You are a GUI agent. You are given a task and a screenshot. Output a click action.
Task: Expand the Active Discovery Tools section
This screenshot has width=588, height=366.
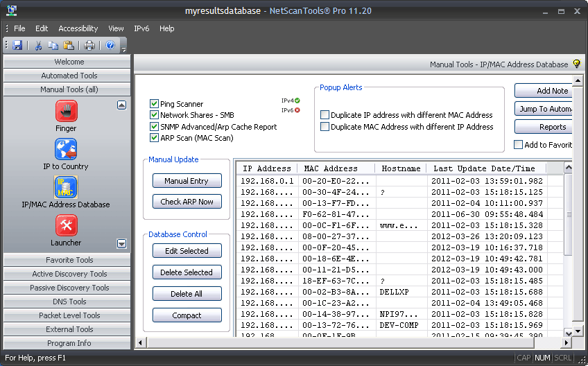pyautogui.click(x=67, y=274)
